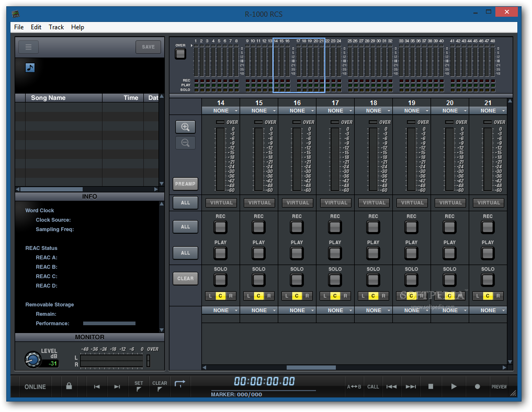Sort by Song Name column header
Screen dimensions: 532x412
pos(64,98)
